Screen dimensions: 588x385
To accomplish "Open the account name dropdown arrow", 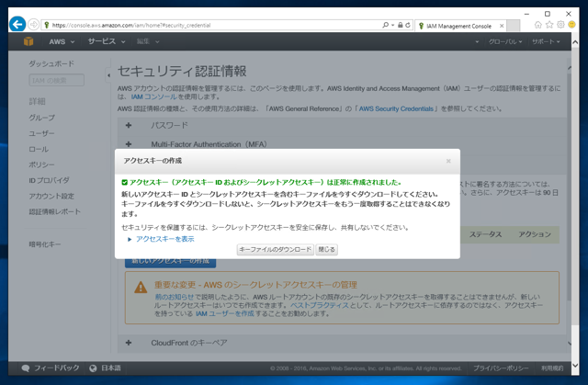I will 477,41.
